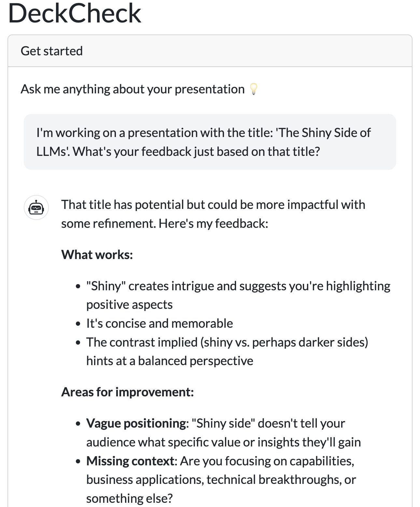This screenshot has height=507, width=420.
Task: Click the user message bubble about the title
Action: [x=210, y=142]
